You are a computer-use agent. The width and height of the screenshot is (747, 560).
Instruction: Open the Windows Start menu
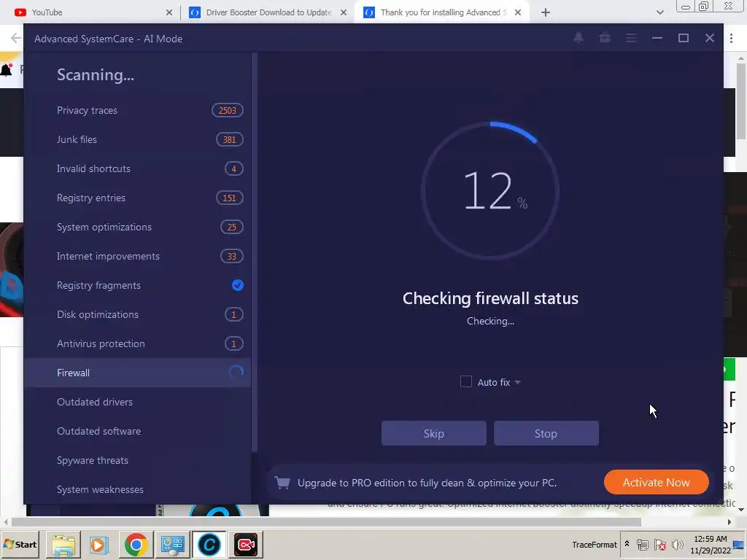coord(20,544)
